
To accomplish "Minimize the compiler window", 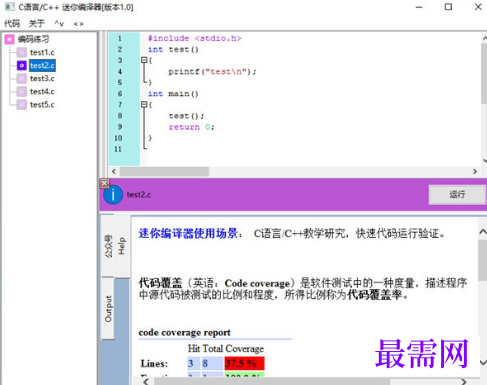I will 419,7.
